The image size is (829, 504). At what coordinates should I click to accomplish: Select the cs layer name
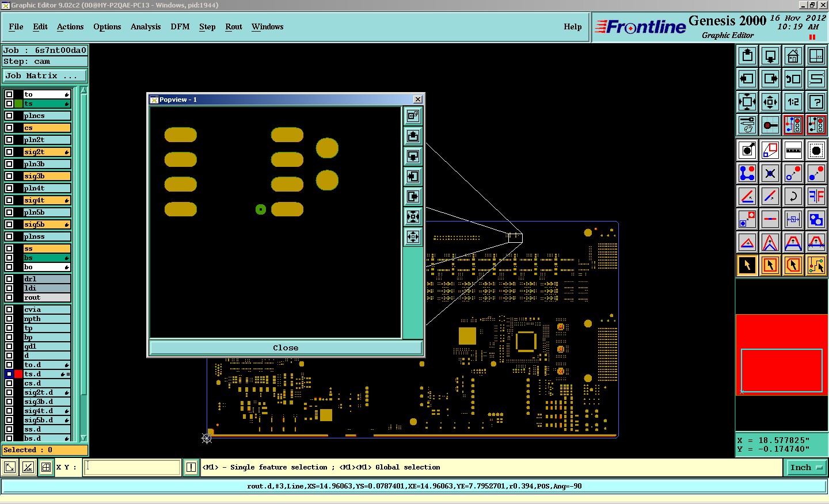(x=47, y=128)
